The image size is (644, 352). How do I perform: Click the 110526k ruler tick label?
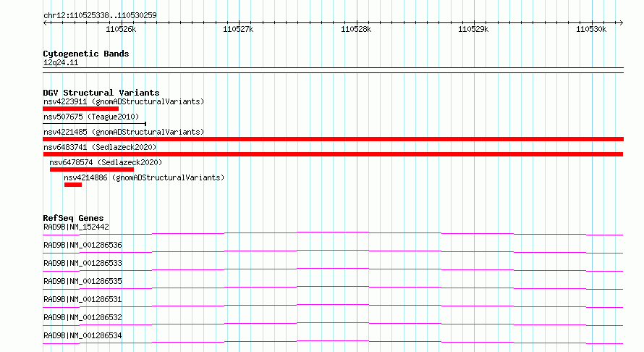pyautogui.click(x=121, y=29)
